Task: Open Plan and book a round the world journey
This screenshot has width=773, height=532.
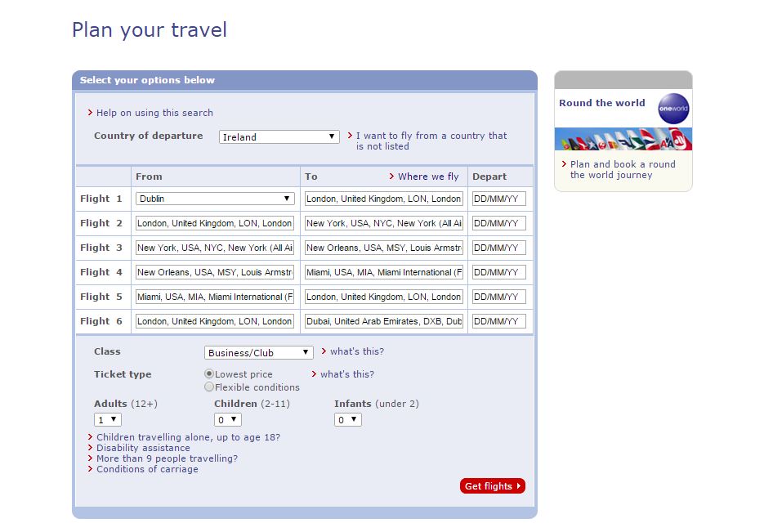Action: (623, 169)
